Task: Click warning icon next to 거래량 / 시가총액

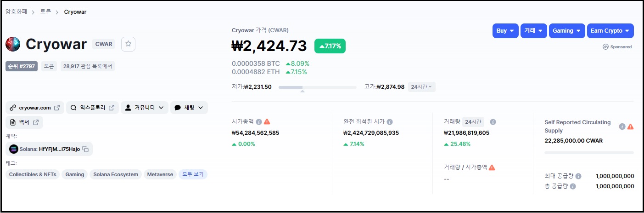Action: [x=492, y=167]
